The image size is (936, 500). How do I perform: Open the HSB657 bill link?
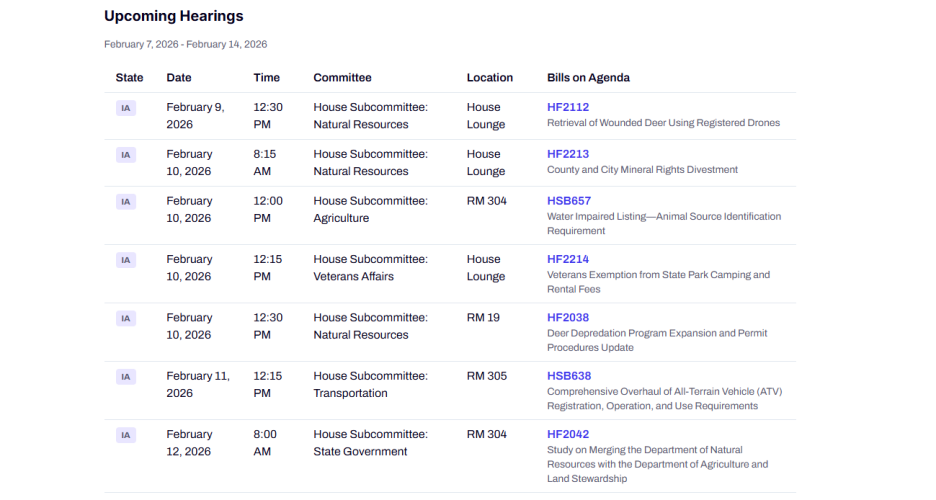point(568,201)
